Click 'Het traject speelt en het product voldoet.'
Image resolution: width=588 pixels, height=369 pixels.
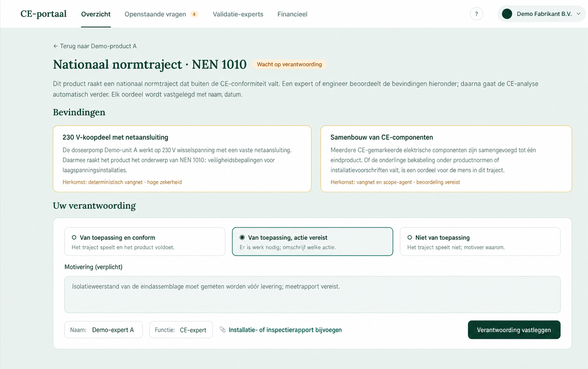click(x=123, y=247)
